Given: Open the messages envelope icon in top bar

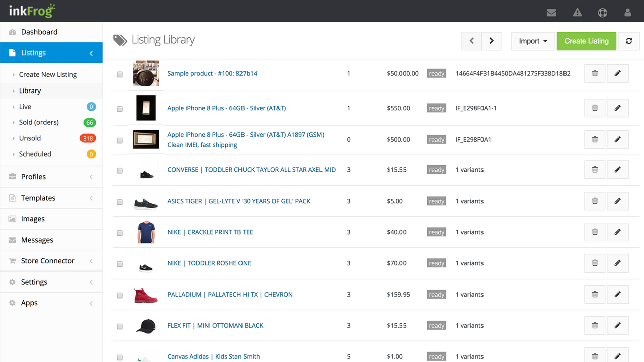Looking at the screenshot, I should (x=551, y=13).
